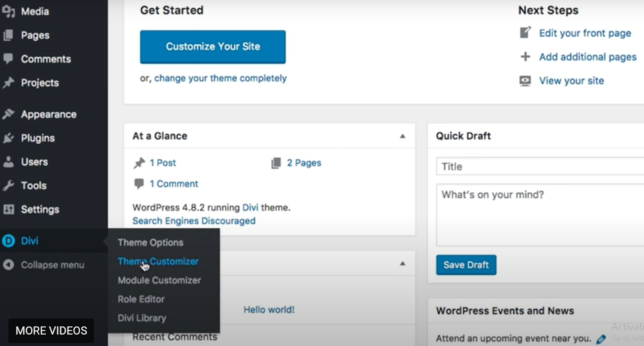Click the Tools wrench icon
The height and width of the screenshot is (346, 644).
click(8, 185)
